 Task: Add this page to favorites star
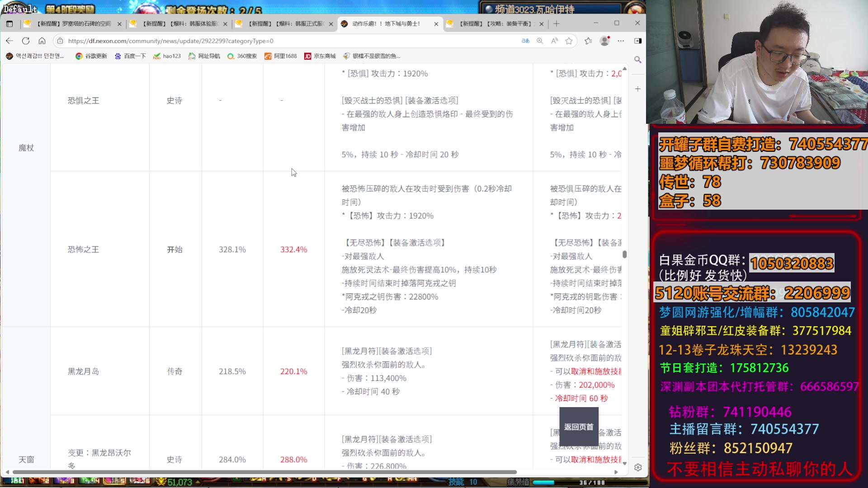569,41
